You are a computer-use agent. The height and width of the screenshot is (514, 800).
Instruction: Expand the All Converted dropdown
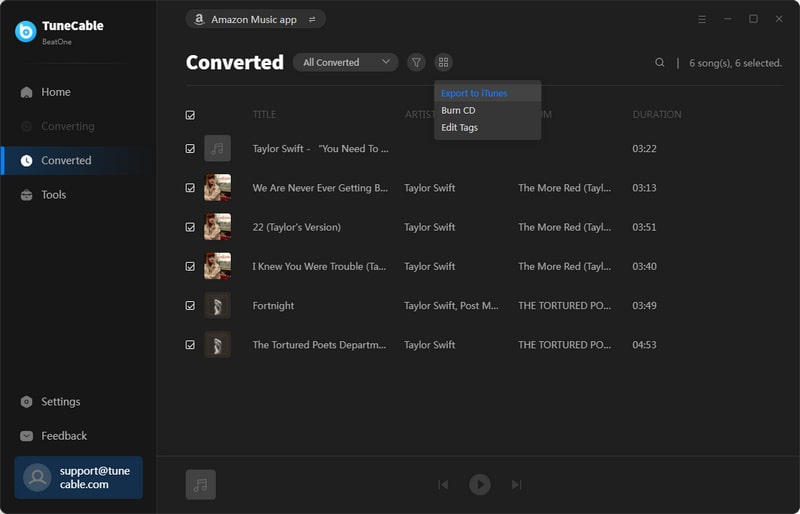345,62
